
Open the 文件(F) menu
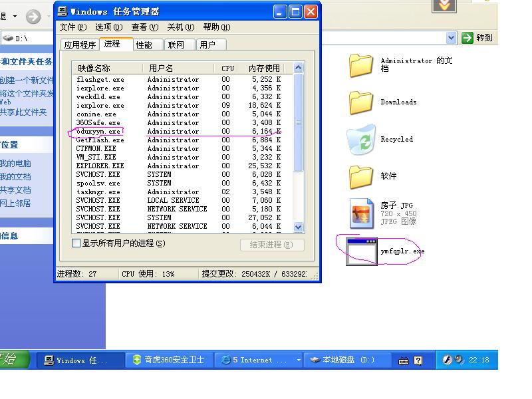(73, 27)
